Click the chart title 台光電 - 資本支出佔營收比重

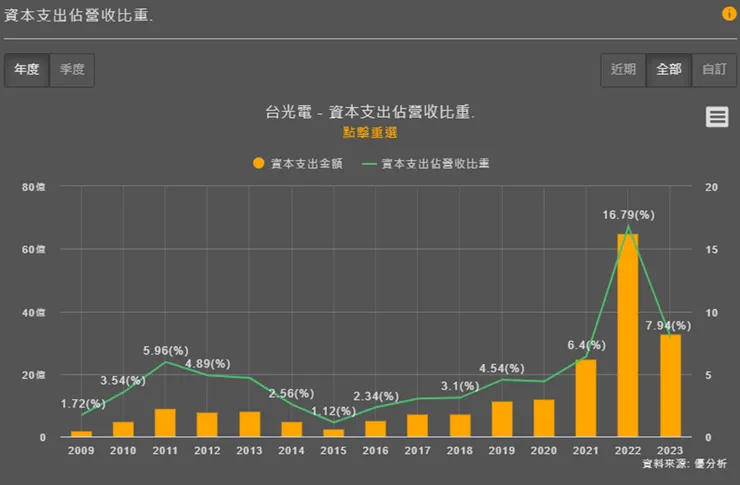pos(370,112)
